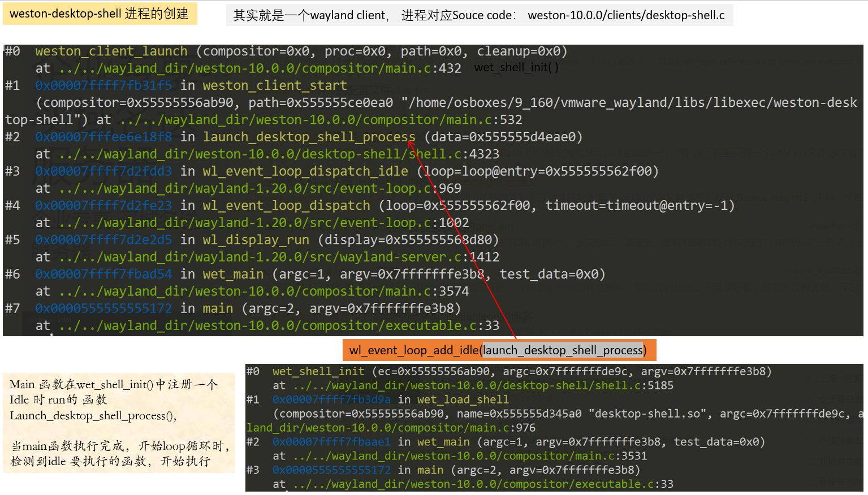This screenshot has height=495, width=868.
Task: Select the source path 'weston-10.0.0/clients/desktop-shell.c'
Action: pyautogui.click(x=626, y=15)
